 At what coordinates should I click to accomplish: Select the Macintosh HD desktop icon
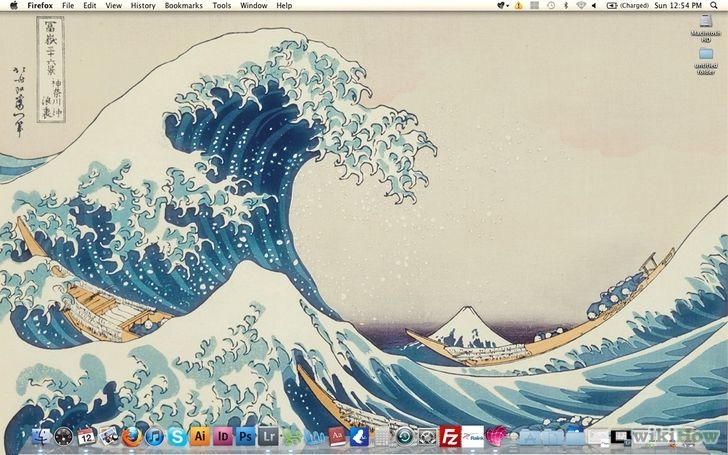tap(706, 28)
